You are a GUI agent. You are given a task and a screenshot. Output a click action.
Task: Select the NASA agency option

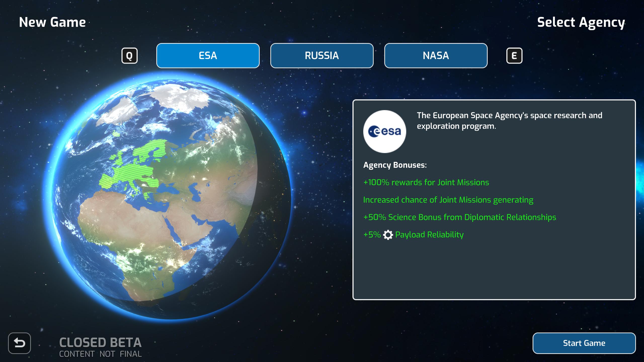pyautogui.click(x=435, y=55)
